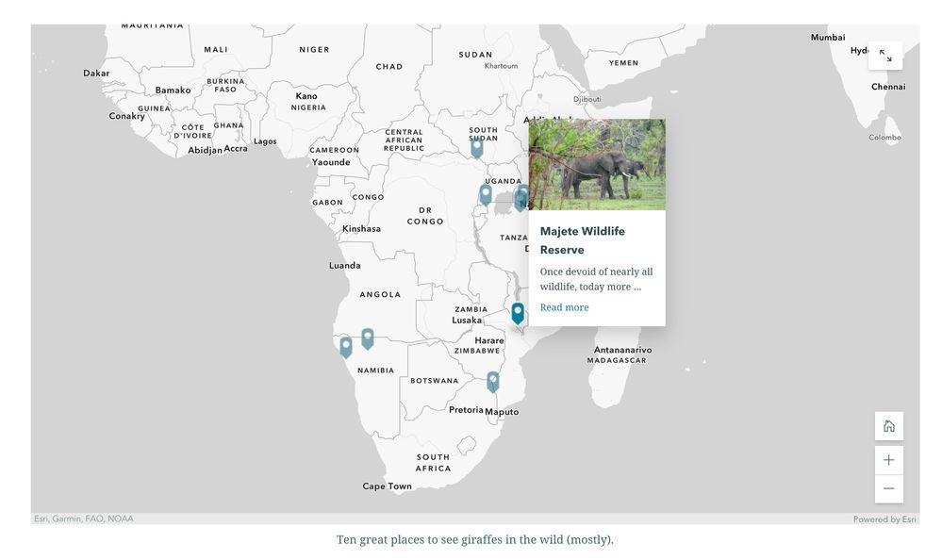The width and height of the screenshot is (942, 560).
Task: Click the elephant photo in the popup
Action: [597, 164]
